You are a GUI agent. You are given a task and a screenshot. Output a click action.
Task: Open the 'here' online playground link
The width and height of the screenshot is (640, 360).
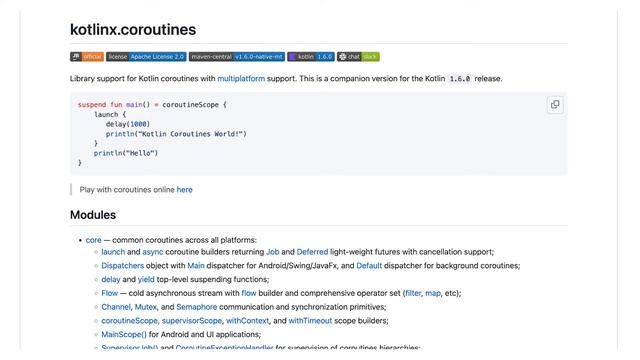click(x=184, y=190)
